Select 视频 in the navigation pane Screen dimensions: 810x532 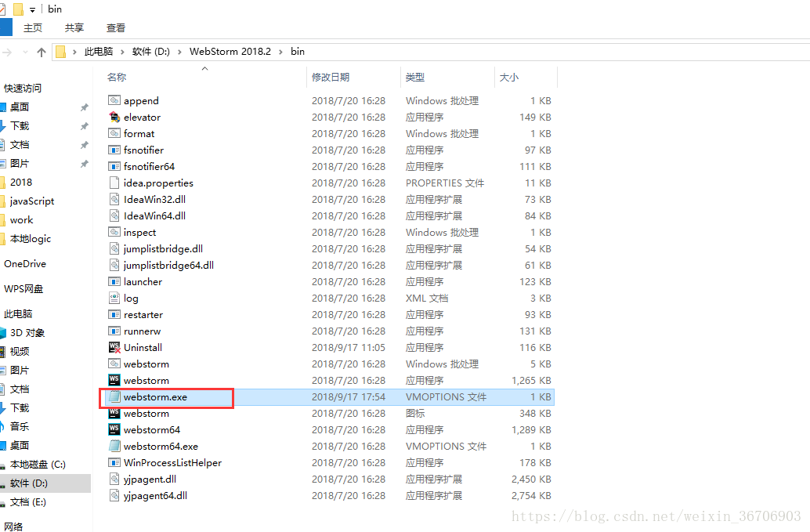[20, 351]
